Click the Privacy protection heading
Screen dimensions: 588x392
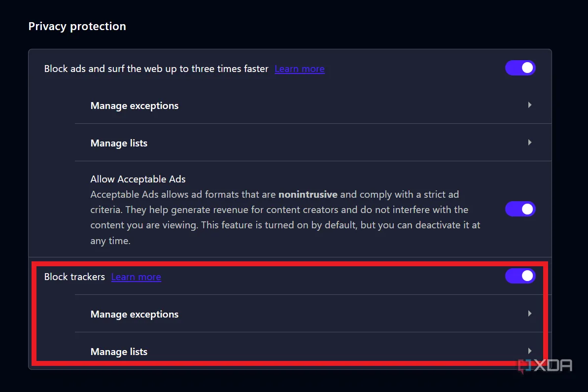coord(77,27)
